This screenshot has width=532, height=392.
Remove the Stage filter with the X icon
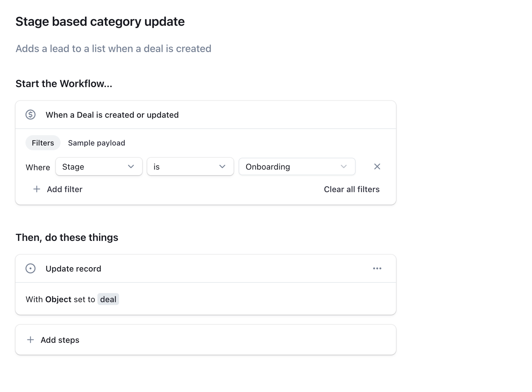pyautogui.click(x=377, y=167)
